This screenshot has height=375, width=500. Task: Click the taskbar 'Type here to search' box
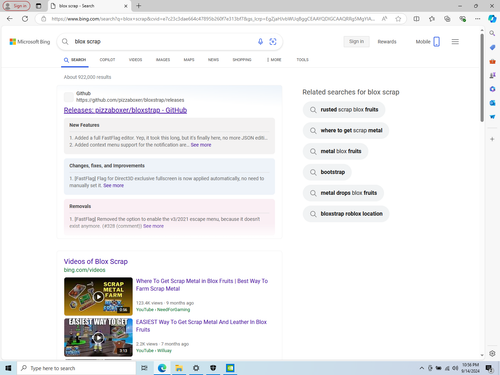(76, 368)
